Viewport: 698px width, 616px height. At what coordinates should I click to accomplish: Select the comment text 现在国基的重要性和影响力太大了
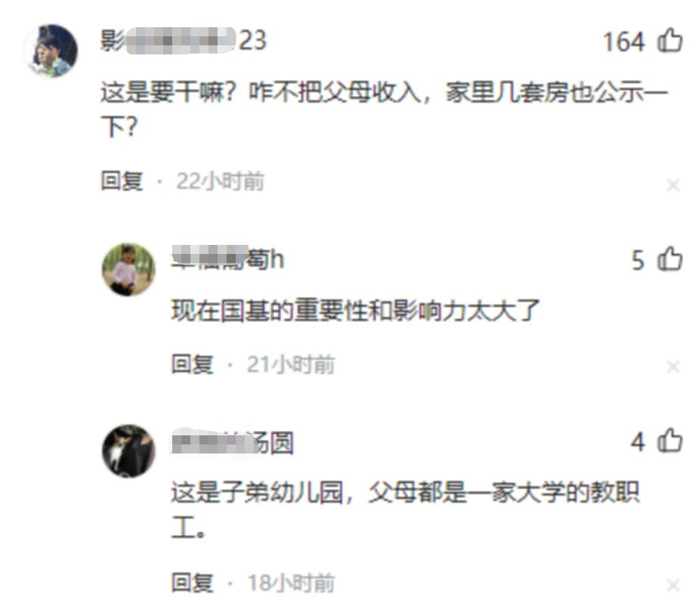[x=356, y=311]
